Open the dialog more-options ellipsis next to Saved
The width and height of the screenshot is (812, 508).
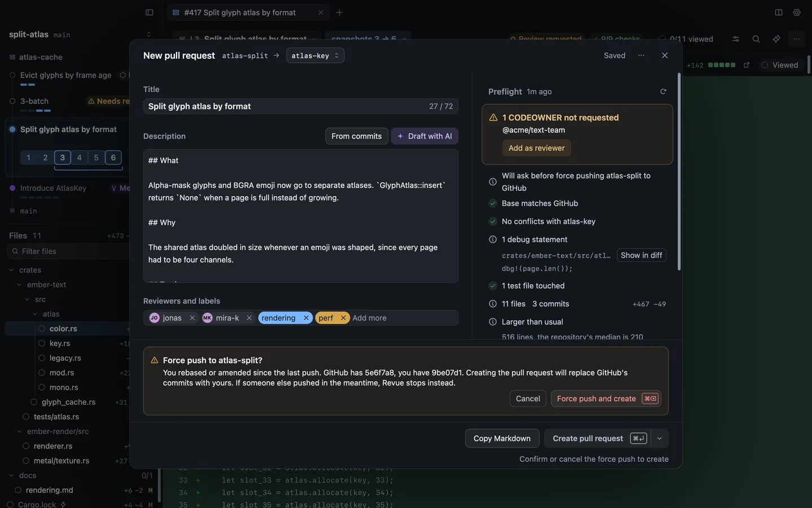641,55
